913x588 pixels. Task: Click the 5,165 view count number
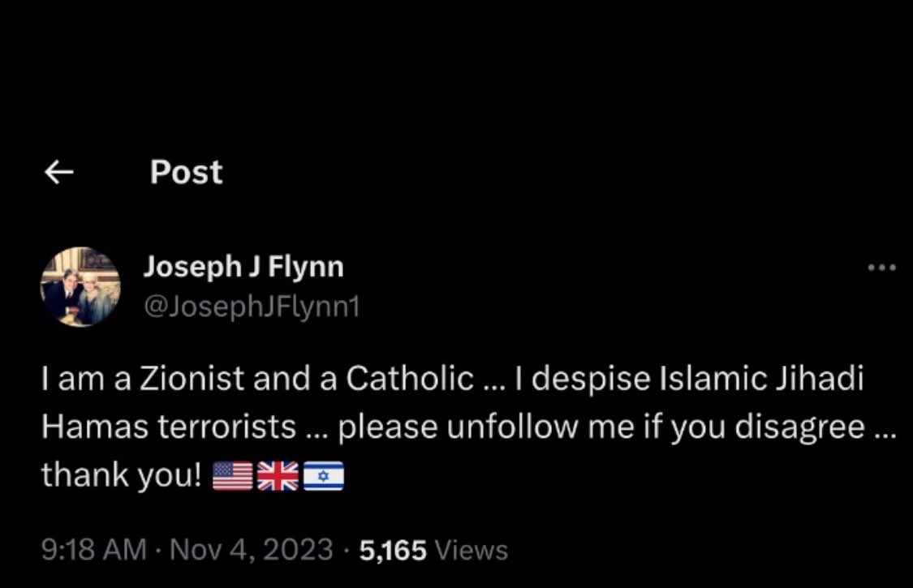(393, 551)
